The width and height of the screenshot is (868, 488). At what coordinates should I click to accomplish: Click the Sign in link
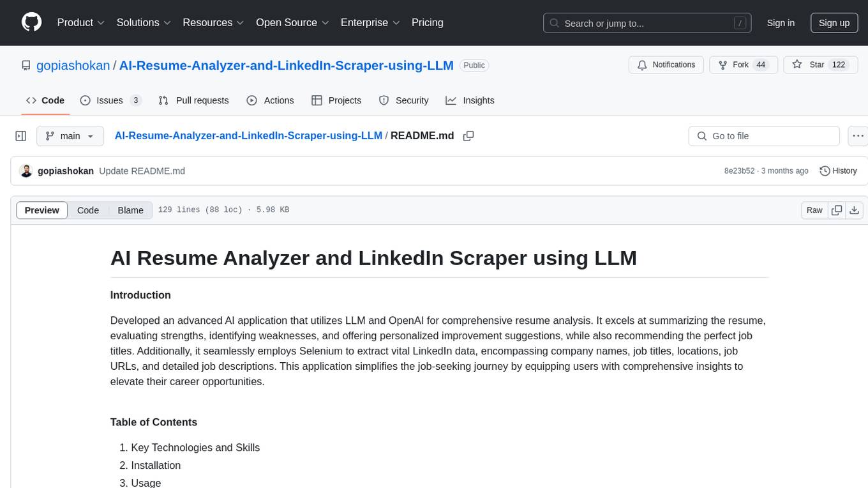tap(781, 23)
